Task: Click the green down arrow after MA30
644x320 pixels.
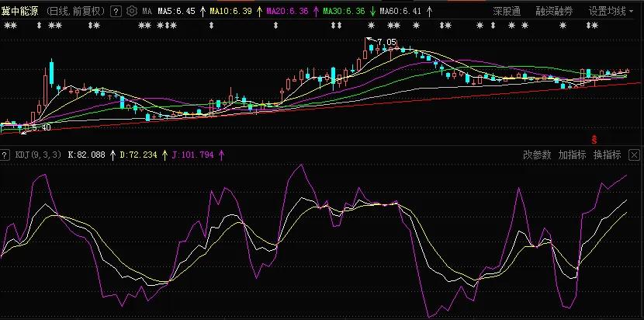Action: (372, 12)
